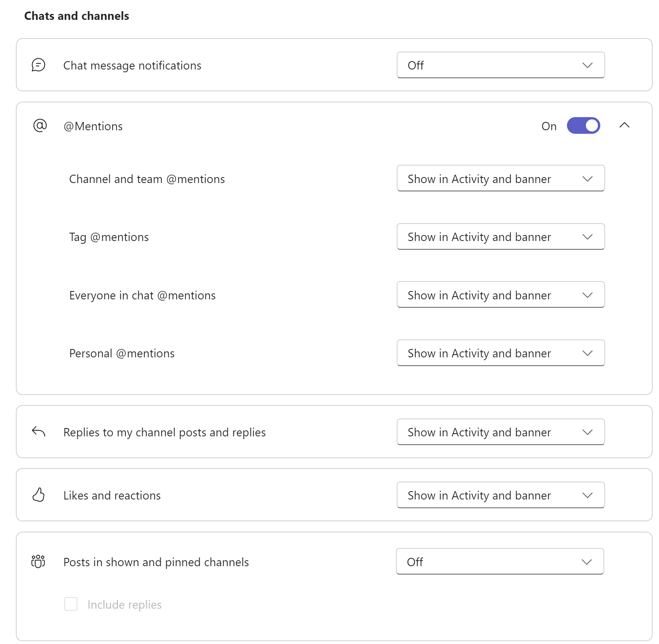Open the Likes and reactions dropdown
Screen dimensions: 659x644
pyautogui.click(x=500, y=495)
